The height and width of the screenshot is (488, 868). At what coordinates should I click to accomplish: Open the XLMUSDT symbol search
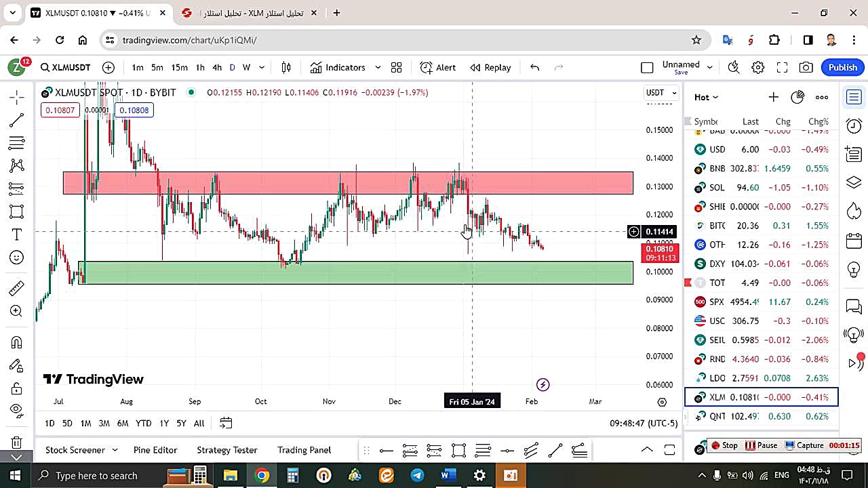pyautogui.click(x=65, y=67)
